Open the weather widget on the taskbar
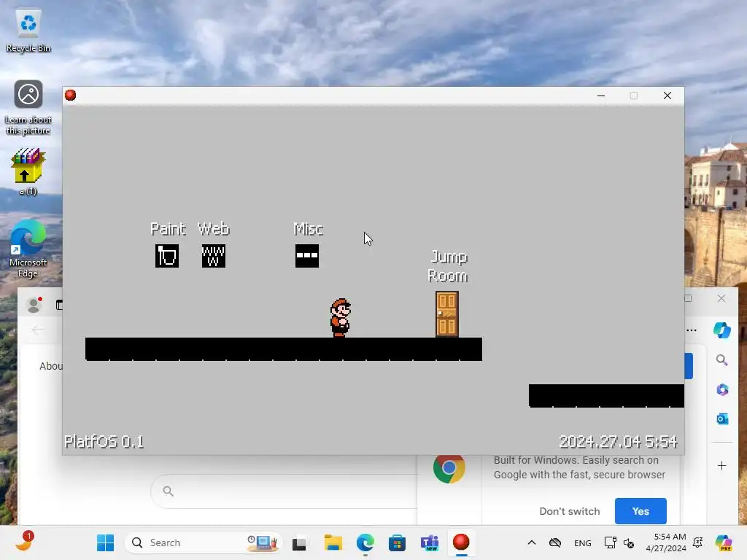The width and height of the screenshot is (747, 560). click(24, 542)
